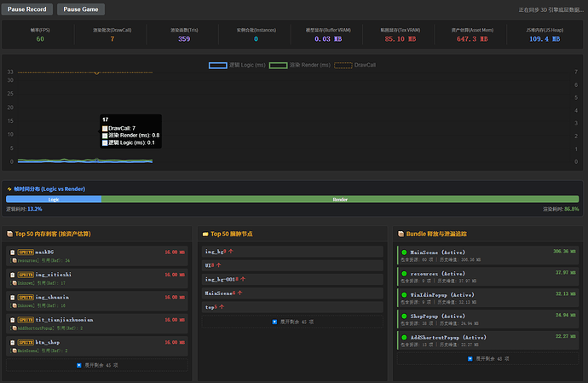The height and width of the screenshot is (383, 588).
Task: Click the green status dot of ShopPopup bundle
Action: coord(404,316)
